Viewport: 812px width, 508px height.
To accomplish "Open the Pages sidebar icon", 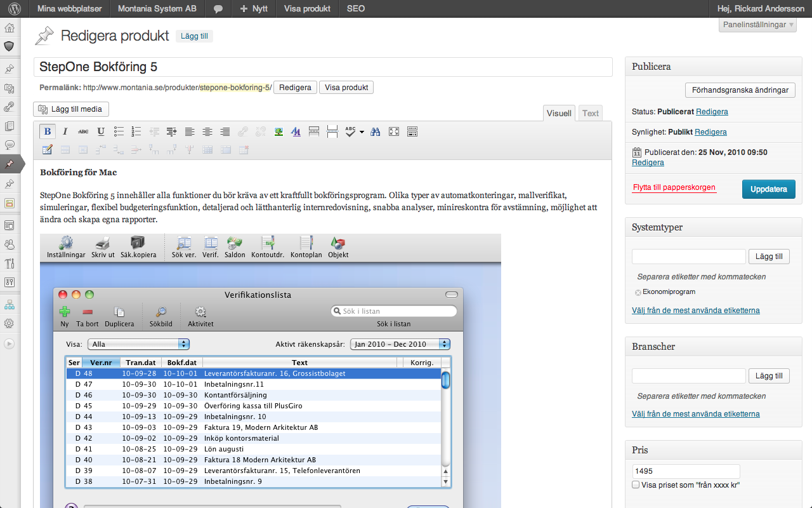I will point(10,126).
